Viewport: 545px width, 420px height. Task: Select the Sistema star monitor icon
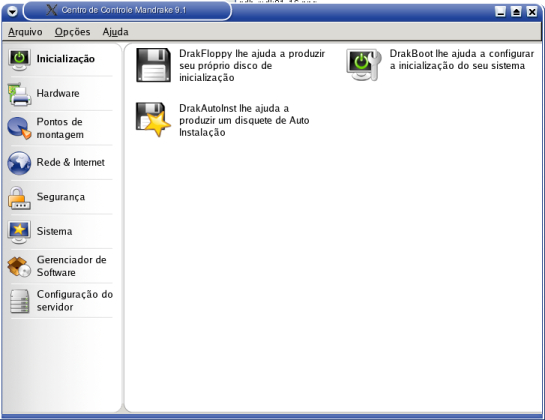(x=19, y=232)
